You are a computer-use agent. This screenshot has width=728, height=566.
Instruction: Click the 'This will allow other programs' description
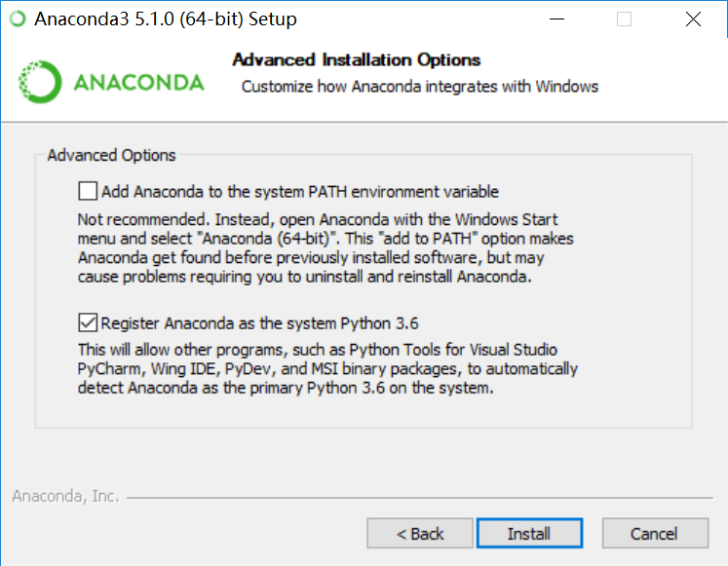point(327,369)
